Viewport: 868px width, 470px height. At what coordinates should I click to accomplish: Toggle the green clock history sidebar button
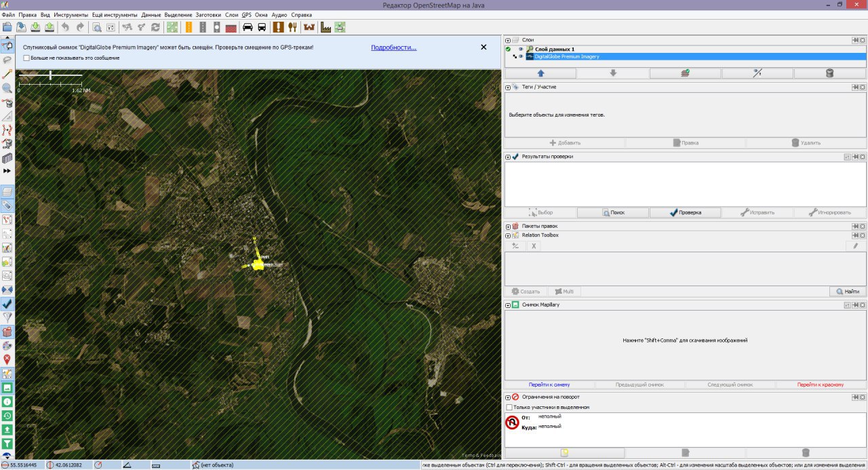pos(7,415)
